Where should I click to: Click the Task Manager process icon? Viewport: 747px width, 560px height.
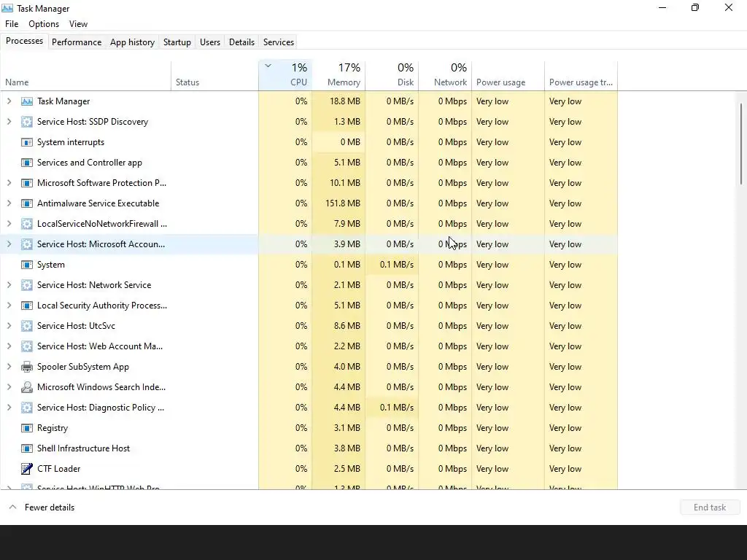(x=27, y=101)
